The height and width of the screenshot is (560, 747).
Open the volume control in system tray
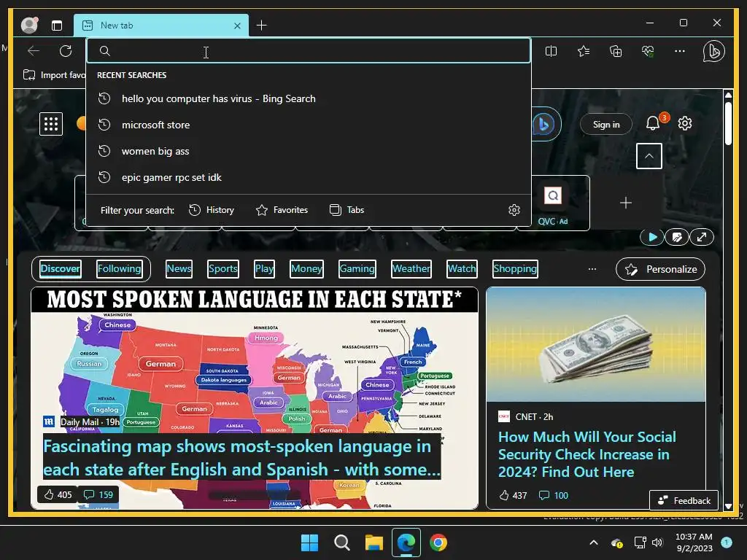[x=657, y=542]
